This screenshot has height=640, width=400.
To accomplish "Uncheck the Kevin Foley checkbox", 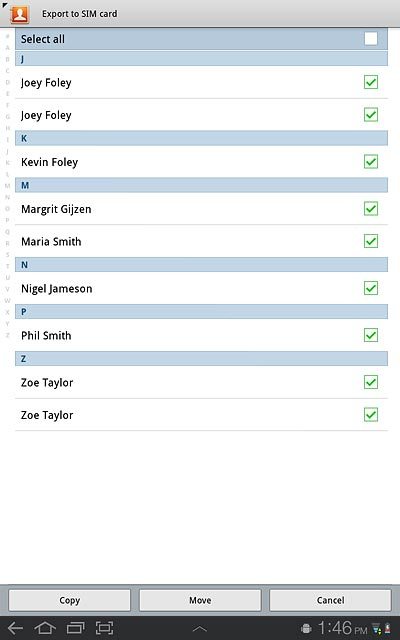I will click(x=371, y=162).
